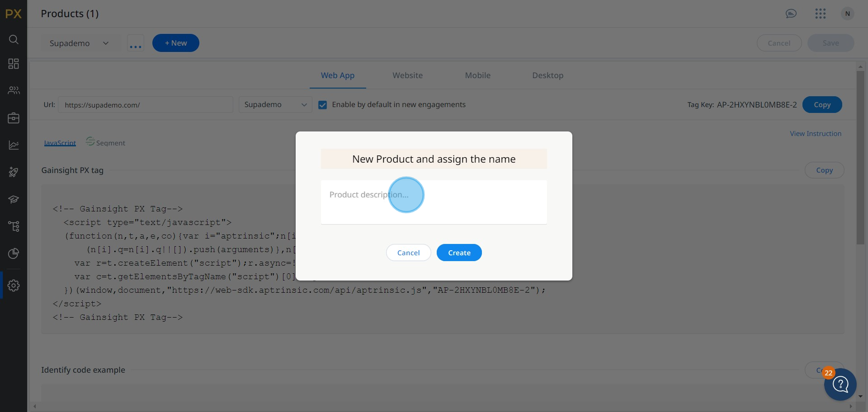Open the pie chart reports icon
The height and width of the screenshot is (412, 868).
[x=14, y=253]
